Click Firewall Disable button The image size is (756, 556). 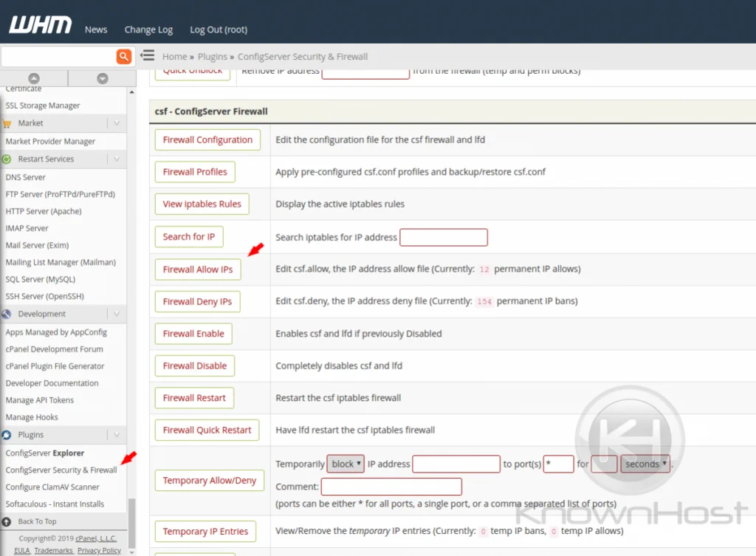(195, 366)
